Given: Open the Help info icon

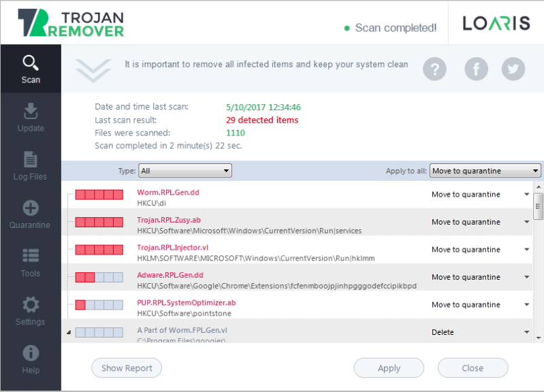Looking at the screenshot, I should [x=31, y=353].
